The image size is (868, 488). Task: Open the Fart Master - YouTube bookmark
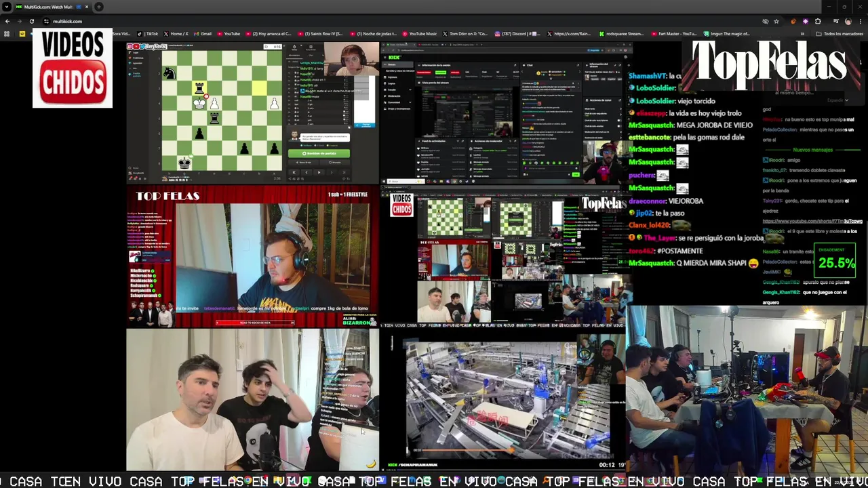pyautogui.click(x=673, y=34)
